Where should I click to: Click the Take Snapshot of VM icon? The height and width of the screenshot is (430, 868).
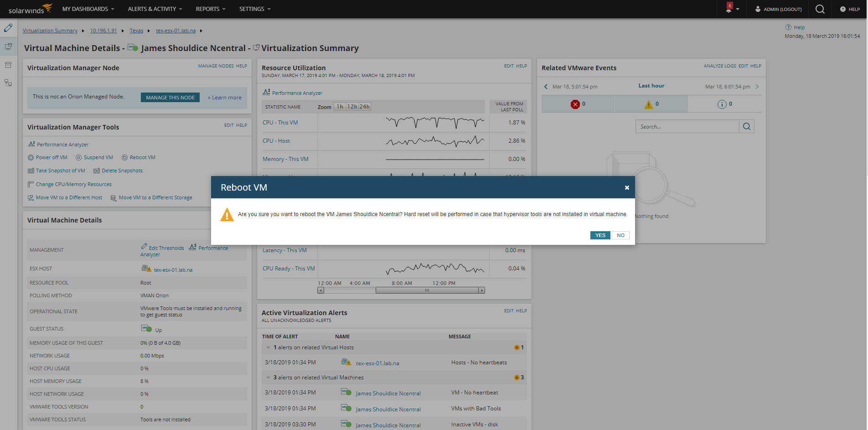(x=31, y=171)
